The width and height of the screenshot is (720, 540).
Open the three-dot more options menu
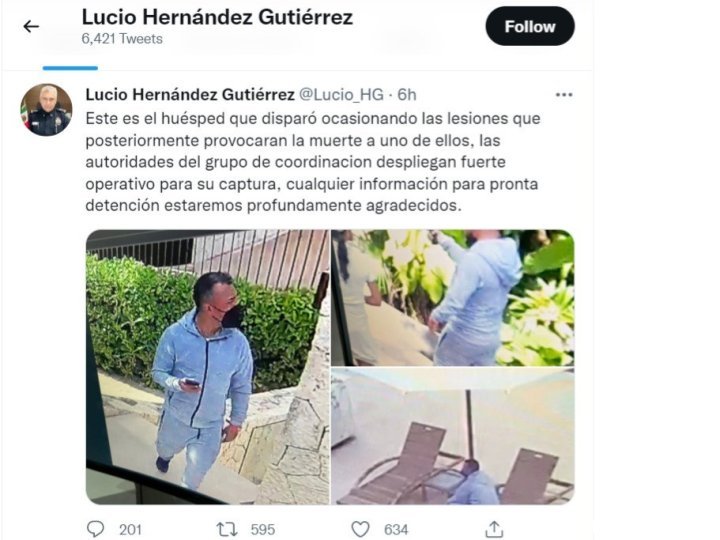click(564, 95)
